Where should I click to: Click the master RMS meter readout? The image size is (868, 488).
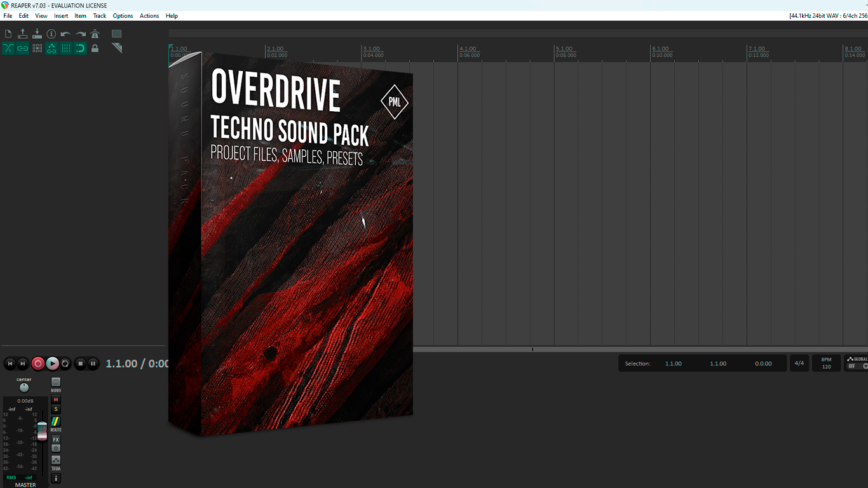(19, 477)
